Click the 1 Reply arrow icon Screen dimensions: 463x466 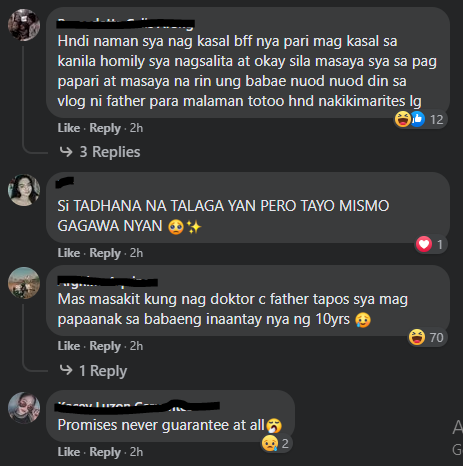66,370
